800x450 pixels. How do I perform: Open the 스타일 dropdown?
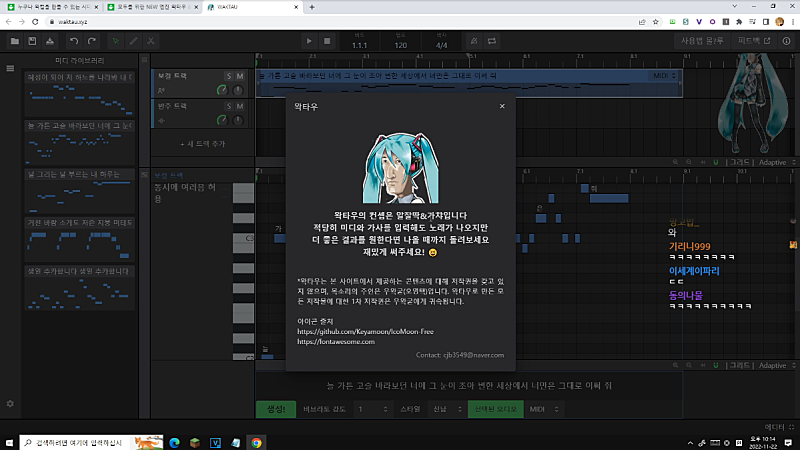(x=446, y=409)
